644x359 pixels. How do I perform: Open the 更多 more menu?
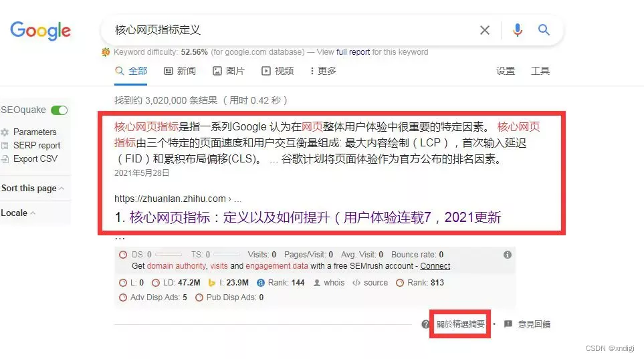click(323, 71)
